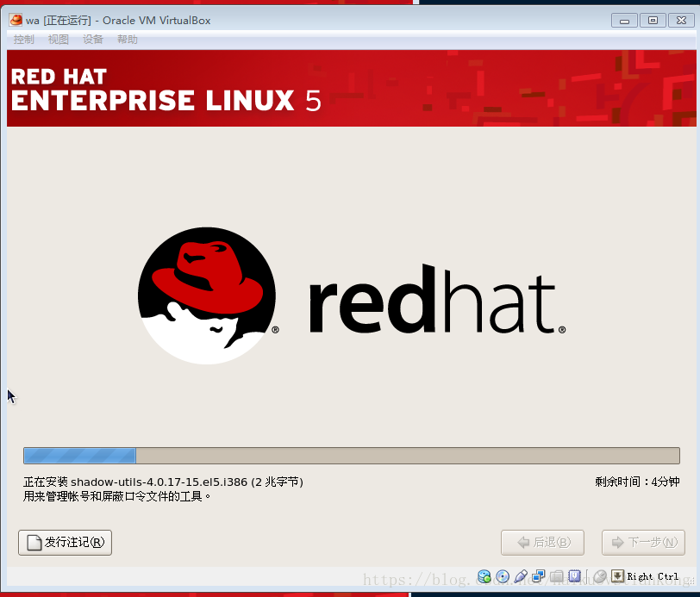The width and height of the screenshot is (700, 597).
Task: Click the Red Hat Enterprise Linux 5 banner
Action: pos(352,89)
